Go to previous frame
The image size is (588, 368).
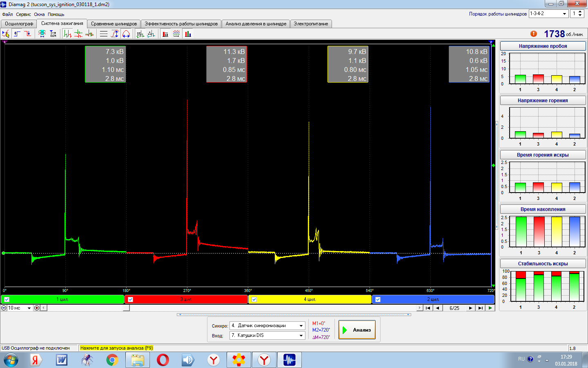tap(437, 308)
